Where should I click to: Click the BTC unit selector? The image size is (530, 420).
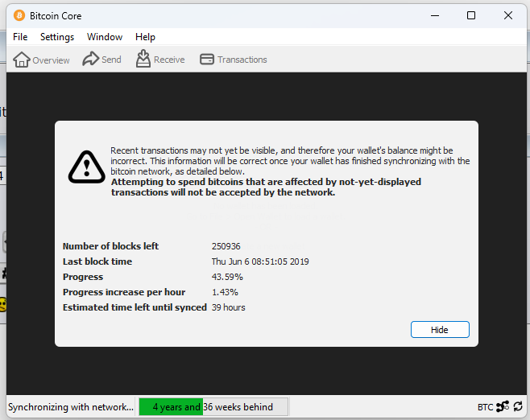coord(485,407)
